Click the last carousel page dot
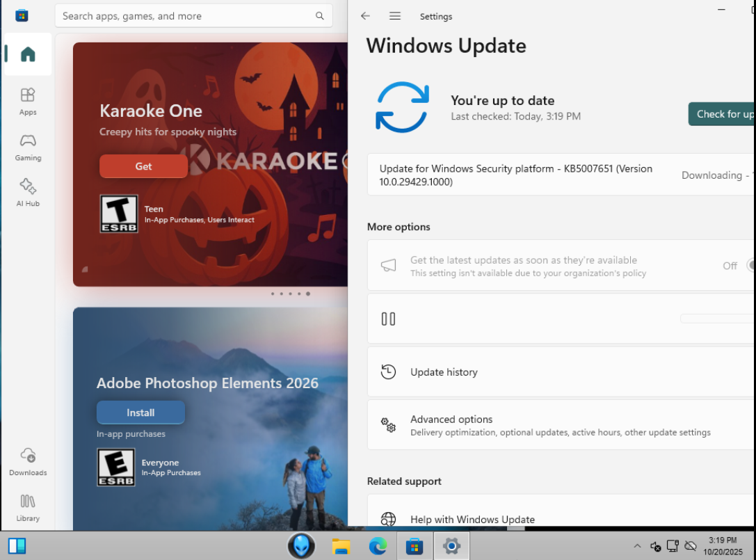Image resolution: width=756 pixels, height=560 pixels. click(308, 294)
